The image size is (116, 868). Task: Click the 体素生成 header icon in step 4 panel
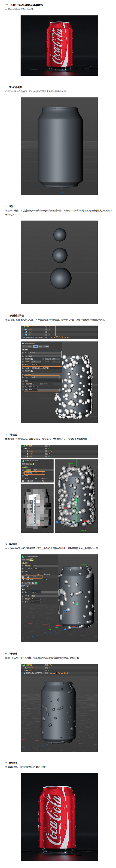click(23, 461)
